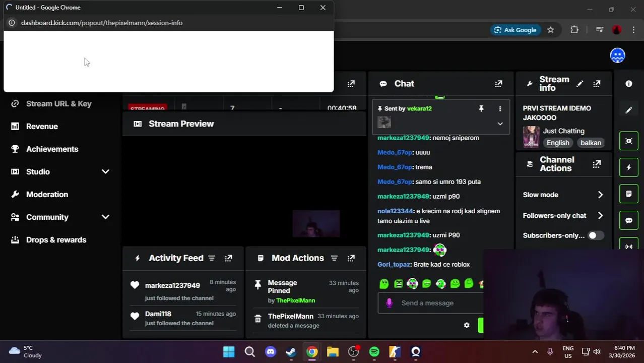Expand the Studio sidebar section
The image size is (644, 363).
(x=105, y=171)
